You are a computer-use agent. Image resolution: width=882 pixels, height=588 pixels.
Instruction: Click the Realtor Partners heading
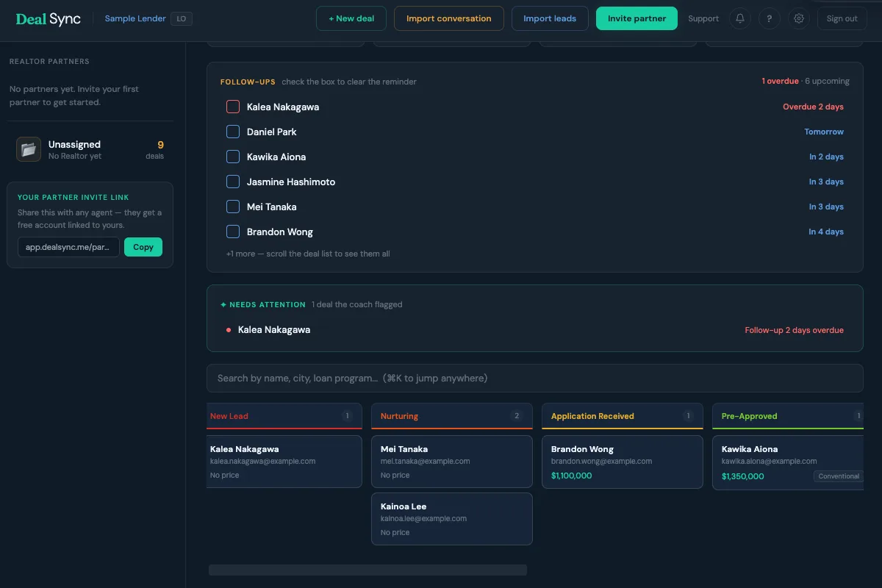coord(49,62)
